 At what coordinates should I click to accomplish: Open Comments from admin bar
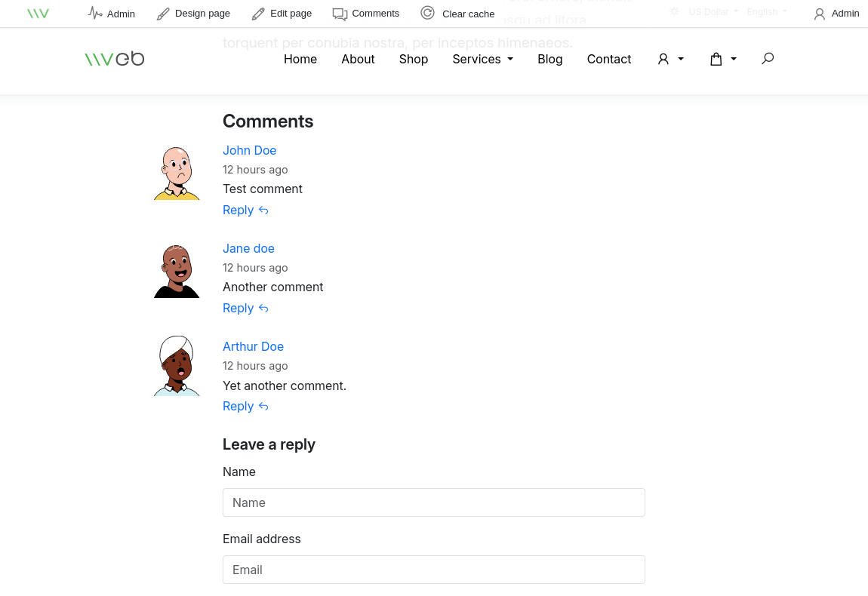[366, 14]
